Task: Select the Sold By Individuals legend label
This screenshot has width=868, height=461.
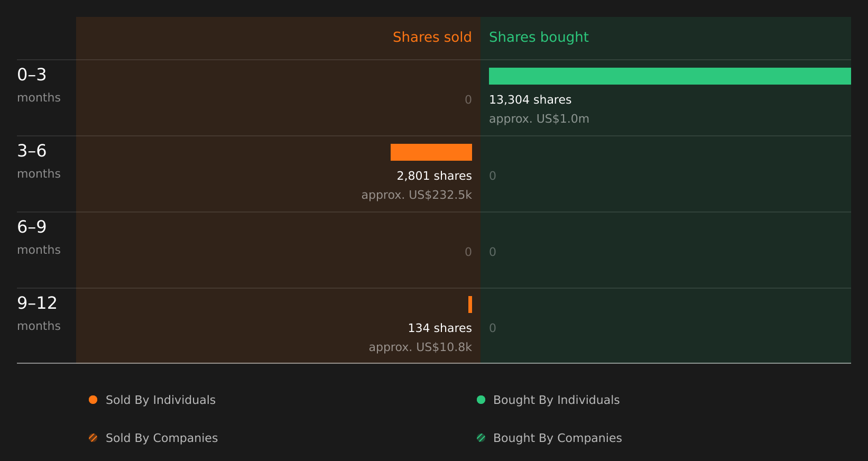Action: (x=161, y=400)
